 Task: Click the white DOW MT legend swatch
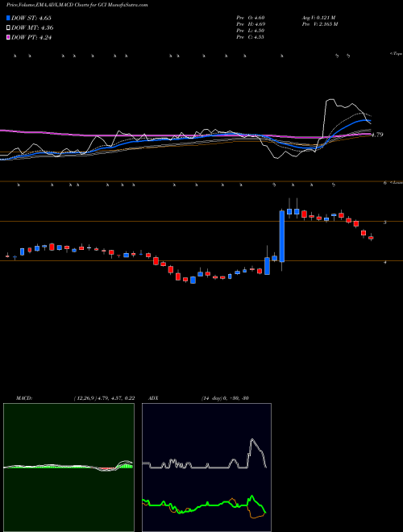(8, 28)
